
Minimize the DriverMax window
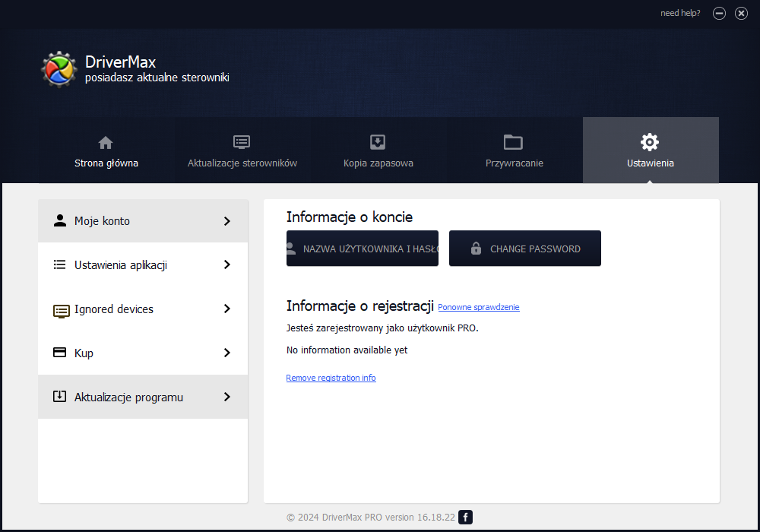tap(719, 13)
